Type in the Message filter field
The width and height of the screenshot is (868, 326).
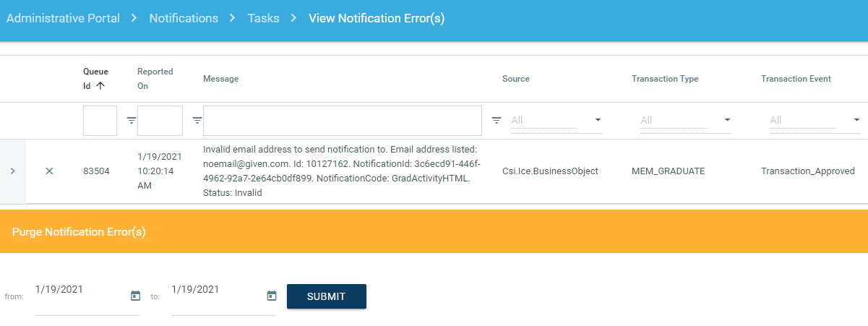(x=342, y=121)
